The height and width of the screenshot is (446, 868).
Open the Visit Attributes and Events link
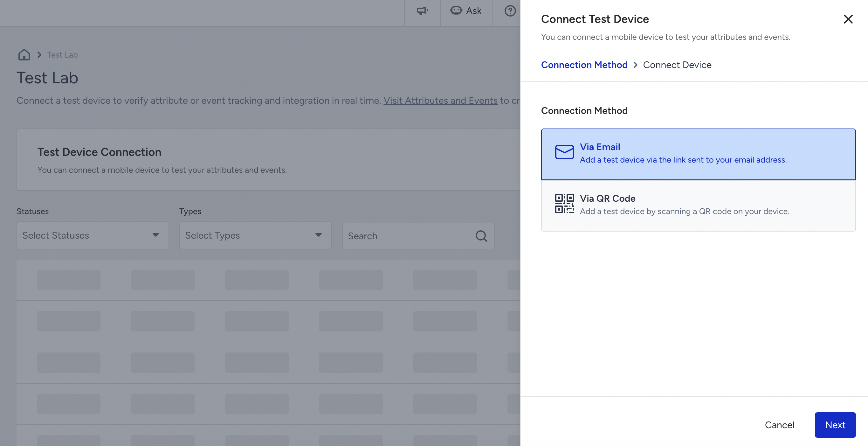pos(440,101)
